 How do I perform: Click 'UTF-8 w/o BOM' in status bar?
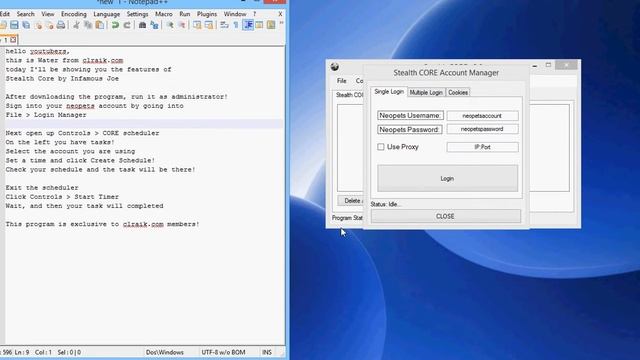(x=223, y=352)
